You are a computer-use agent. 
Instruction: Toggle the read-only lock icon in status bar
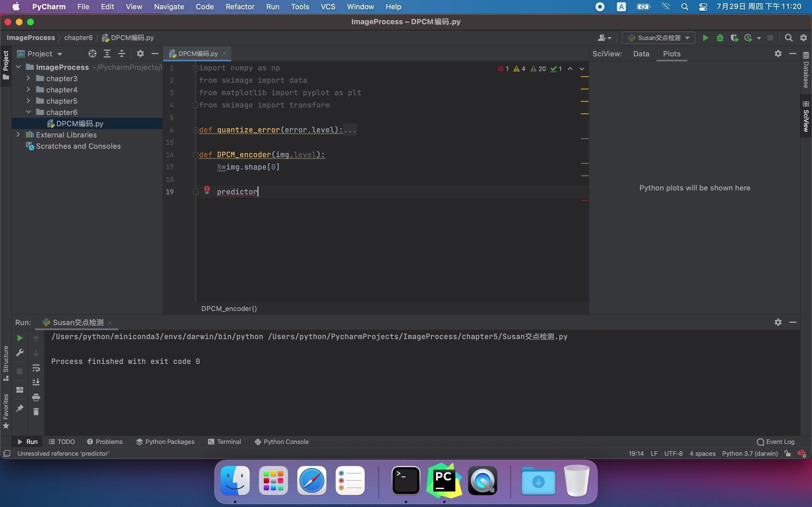(787, 453)
